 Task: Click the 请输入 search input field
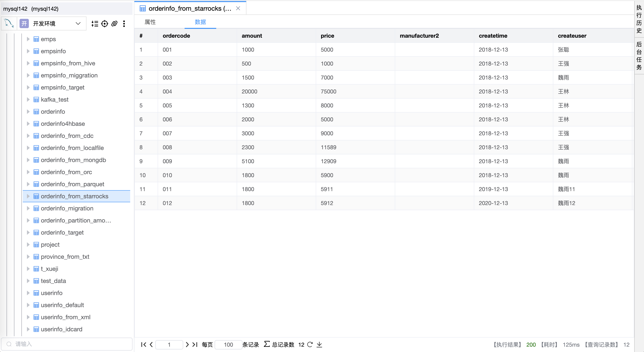(x=70, y=344)
